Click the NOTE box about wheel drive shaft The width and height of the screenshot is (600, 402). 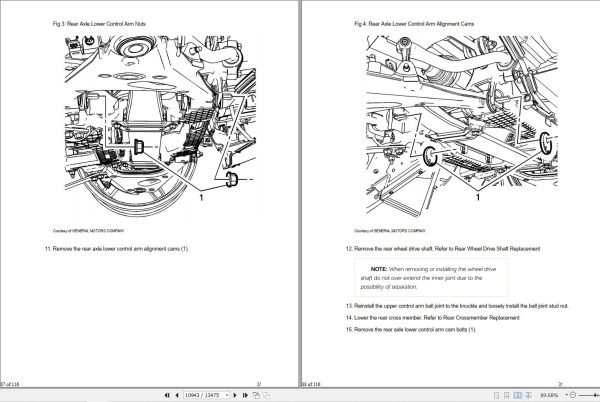(x=431, y=278)
